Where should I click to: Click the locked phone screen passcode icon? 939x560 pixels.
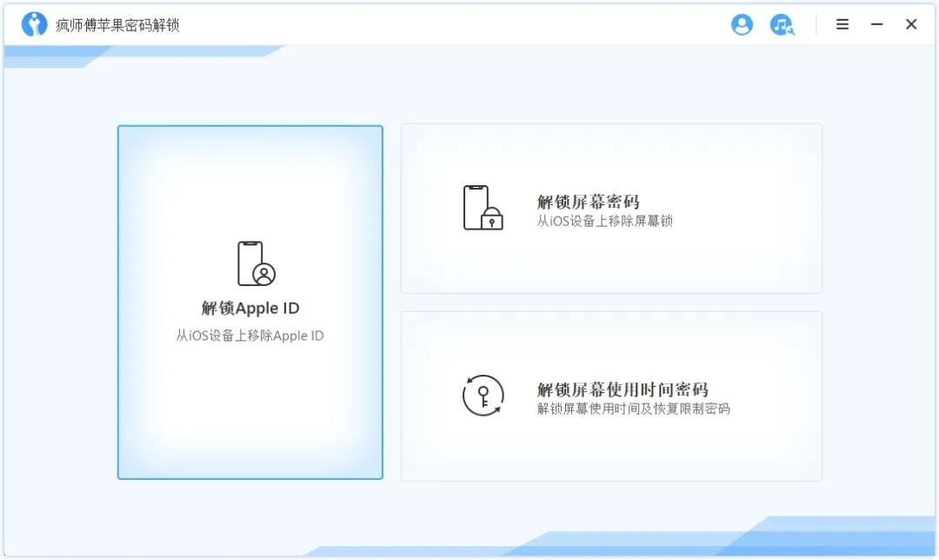[481, 206]
